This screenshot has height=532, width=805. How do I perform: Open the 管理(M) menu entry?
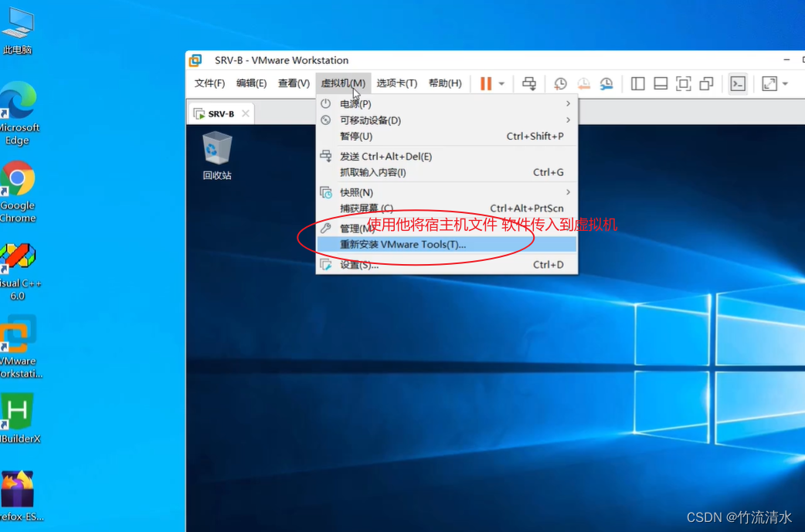pos(447,229)
